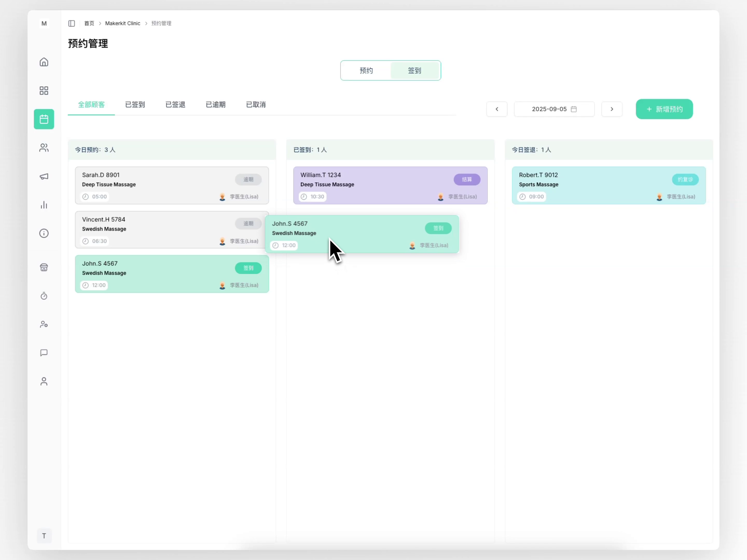Viewport: 747px width, 560px height.
Task: Go to next day with right chevron
Action: point(612,109)
